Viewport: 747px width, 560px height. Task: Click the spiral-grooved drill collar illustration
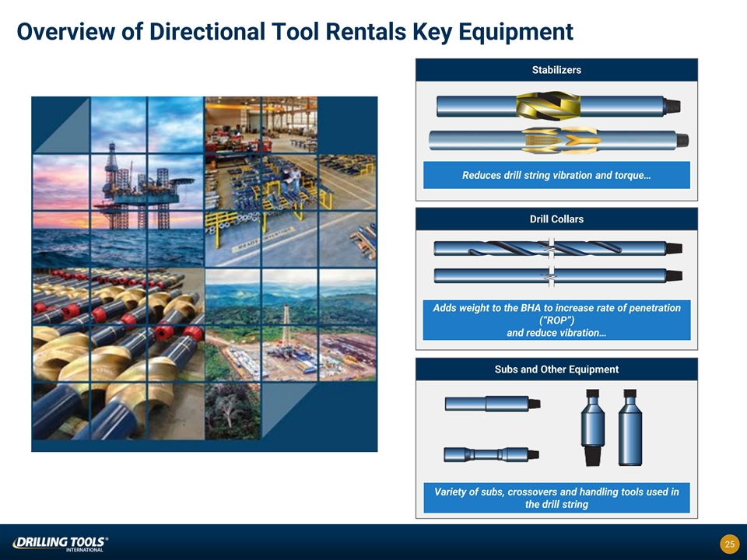coord(556,248)
